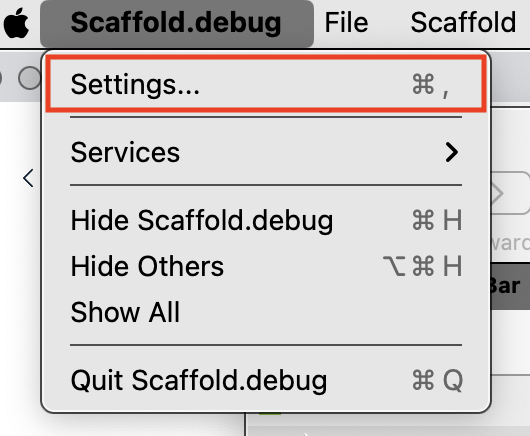This screenshot has width=530, height=436.
Task: Click the command-comma shortcut beside Settings
Action: point(431,84)
